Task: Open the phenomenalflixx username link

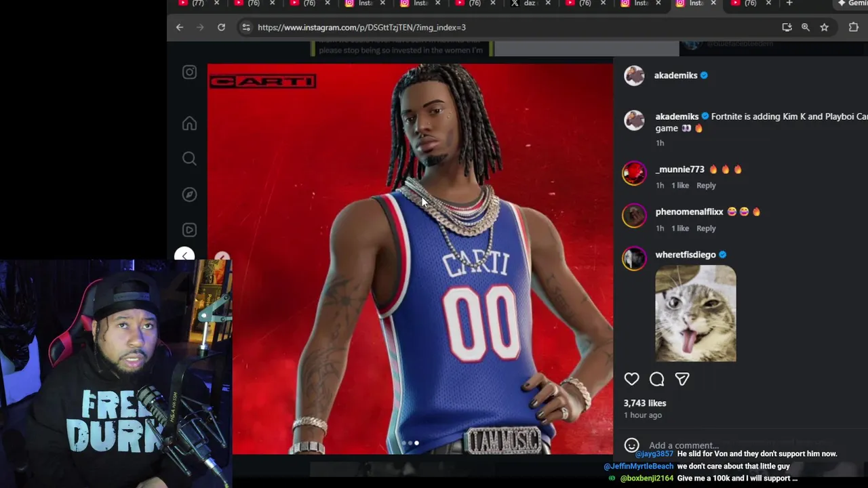Action: pyautogui.click(x=689, y=212)
